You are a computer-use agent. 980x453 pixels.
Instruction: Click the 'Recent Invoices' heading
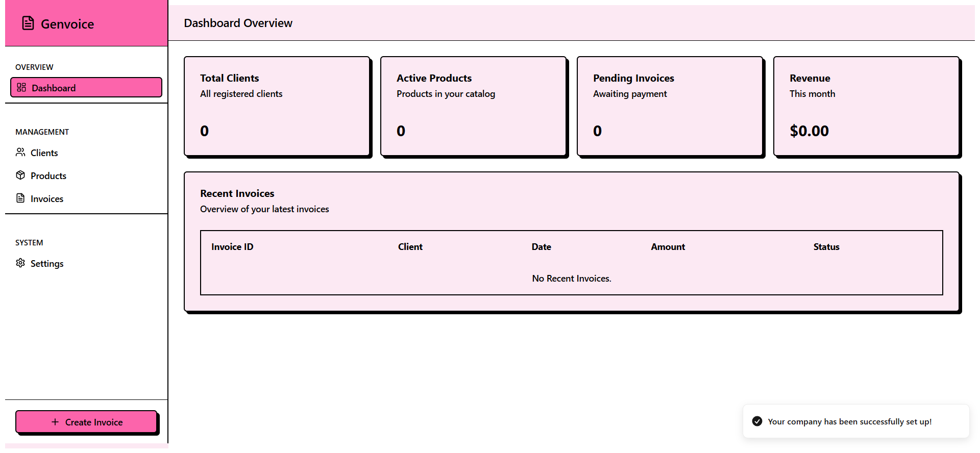pyautogui.click(x=237, y=193)
